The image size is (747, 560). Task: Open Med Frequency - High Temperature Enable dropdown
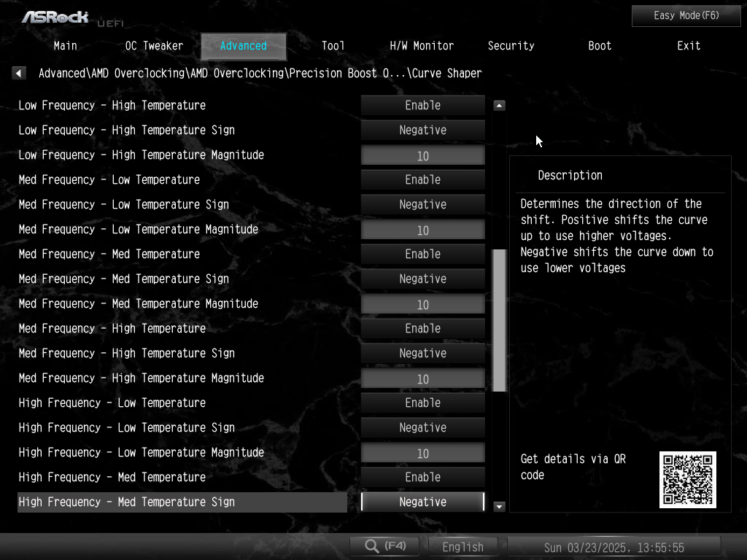[x=422, y=328]
